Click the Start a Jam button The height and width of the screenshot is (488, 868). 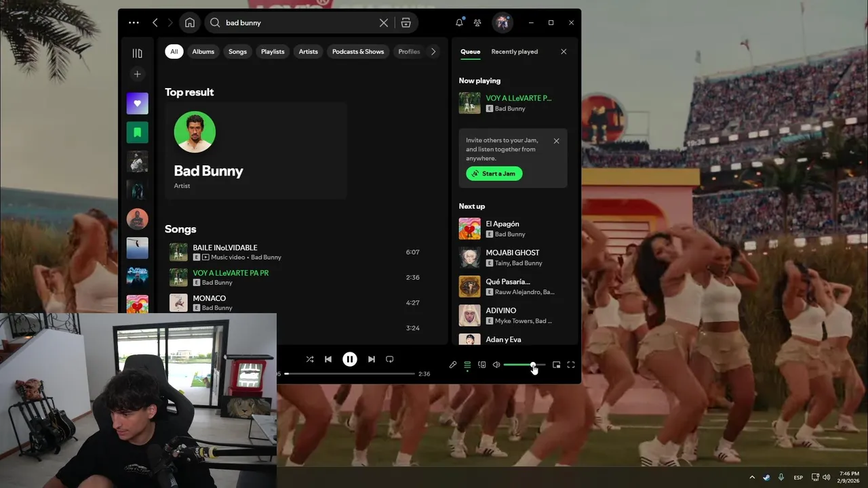pos(494,174)
